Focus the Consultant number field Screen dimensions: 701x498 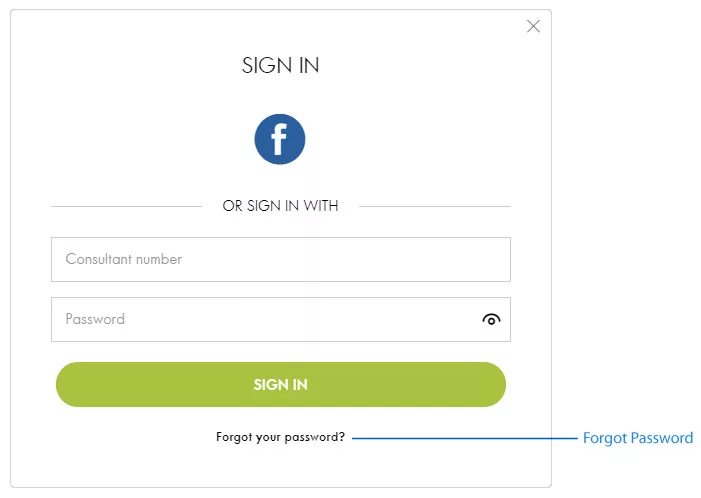coord(281,259)
